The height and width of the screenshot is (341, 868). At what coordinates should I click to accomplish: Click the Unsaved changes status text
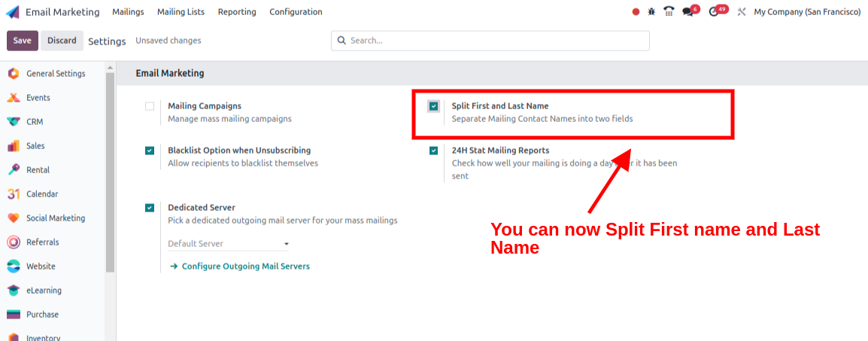[168, 41]
